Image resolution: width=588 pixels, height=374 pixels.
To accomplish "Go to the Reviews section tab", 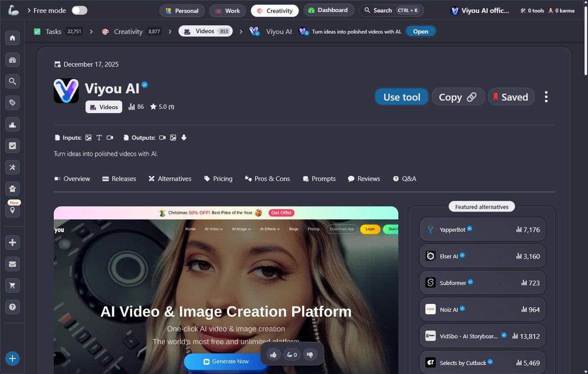I will coord(364,179).
